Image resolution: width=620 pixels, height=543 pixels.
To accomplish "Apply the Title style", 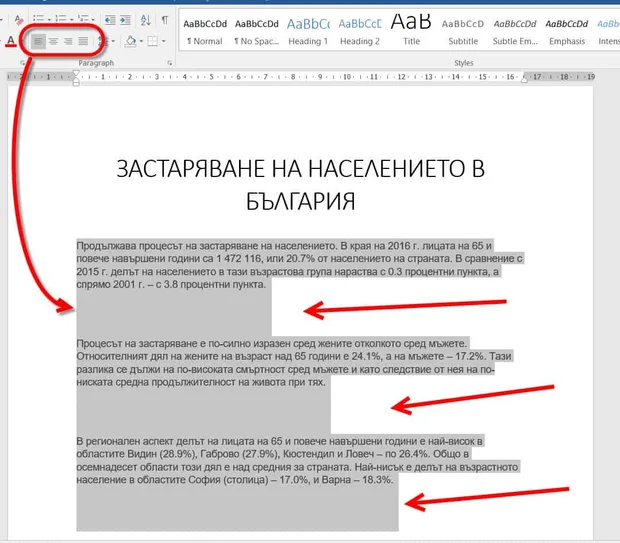I will (411, 32).
